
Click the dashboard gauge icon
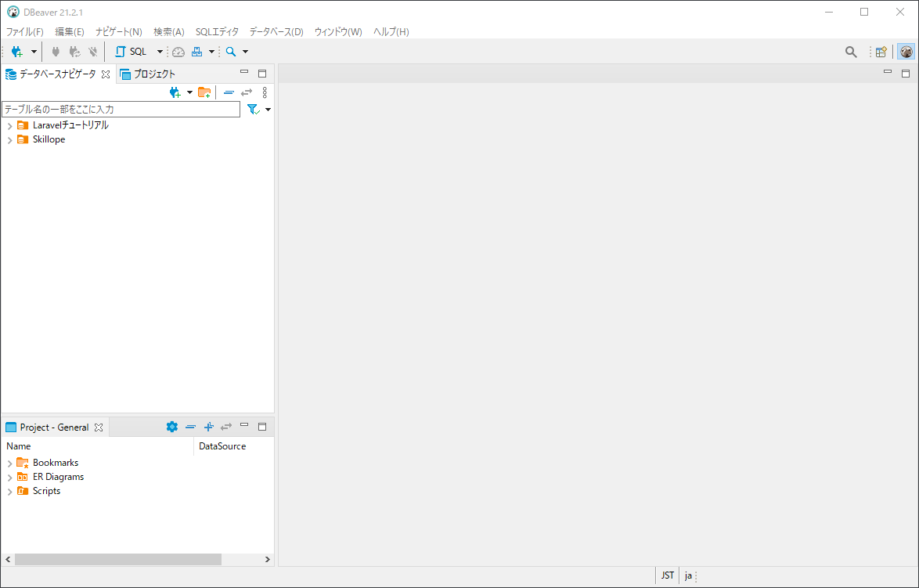click(x=178, y=52)
